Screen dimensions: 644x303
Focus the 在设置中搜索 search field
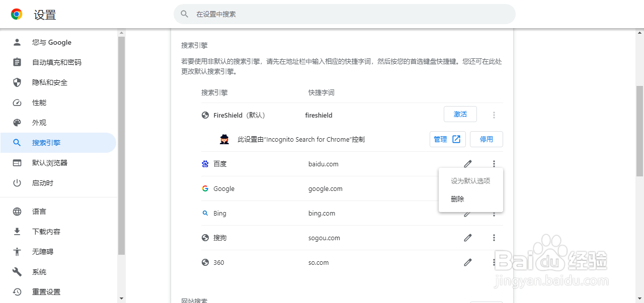click(x=345, y=14)
